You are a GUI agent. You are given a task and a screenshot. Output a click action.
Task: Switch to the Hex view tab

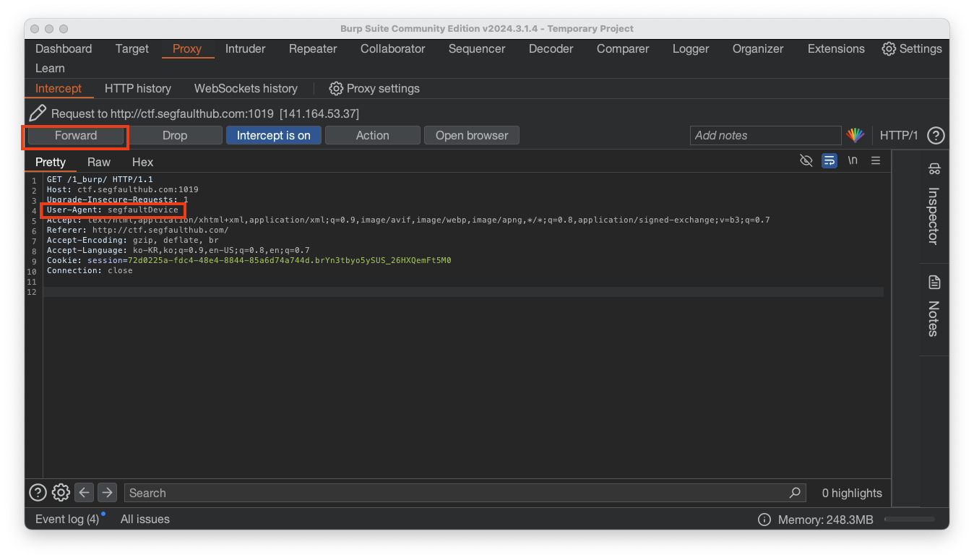pos(143,162)
